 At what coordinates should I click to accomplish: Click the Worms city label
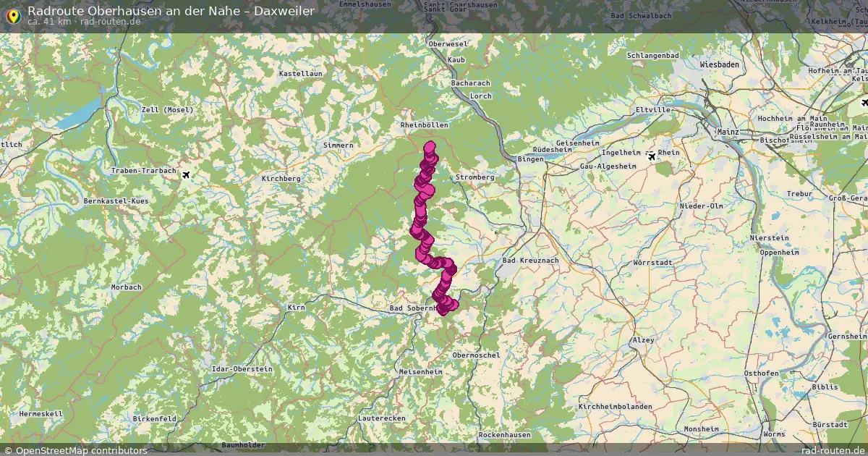(x=774, y=434)
